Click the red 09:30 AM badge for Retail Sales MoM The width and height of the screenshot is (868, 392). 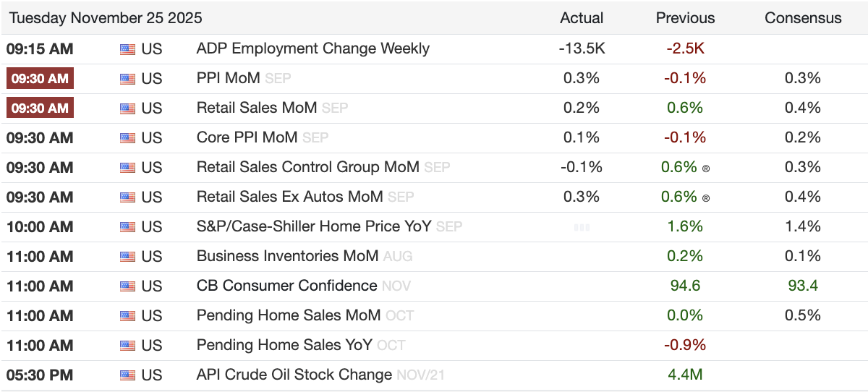click(40, 108)
